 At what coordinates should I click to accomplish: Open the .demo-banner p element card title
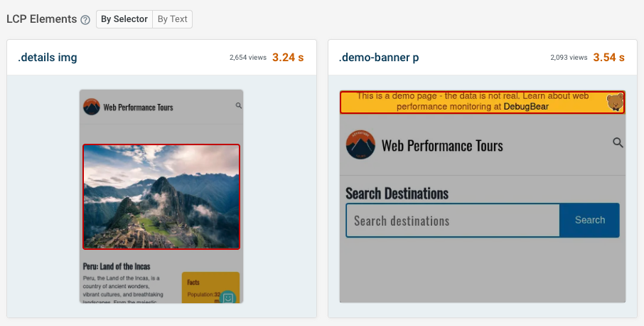pos(379,58)
